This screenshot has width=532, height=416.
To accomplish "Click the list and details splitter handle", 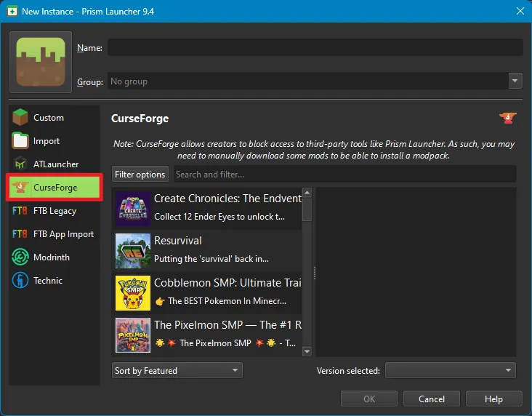I will click(315, 273).
